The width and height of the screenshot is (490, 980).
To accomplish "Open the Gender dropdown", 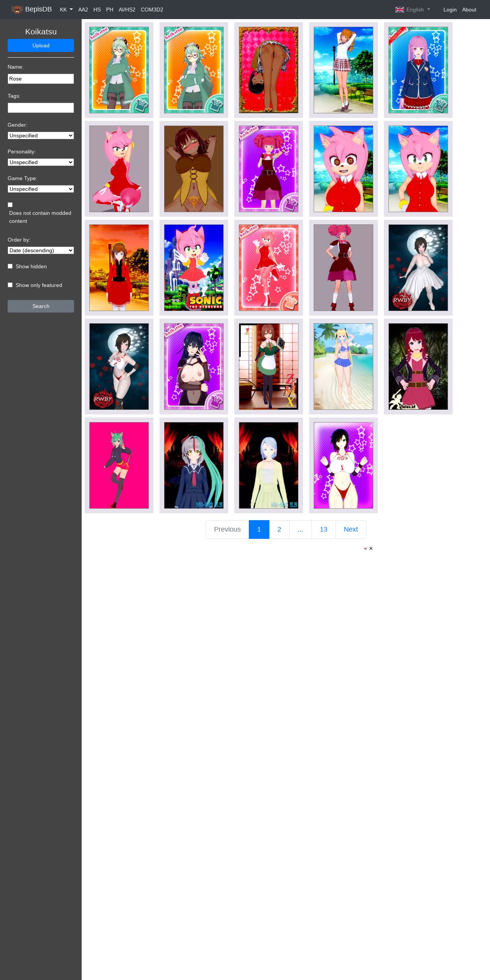I will (41, 135).
